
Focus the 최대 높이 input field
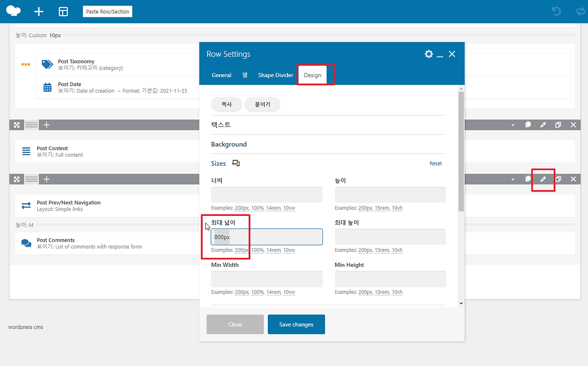click(x=390, y=237)
